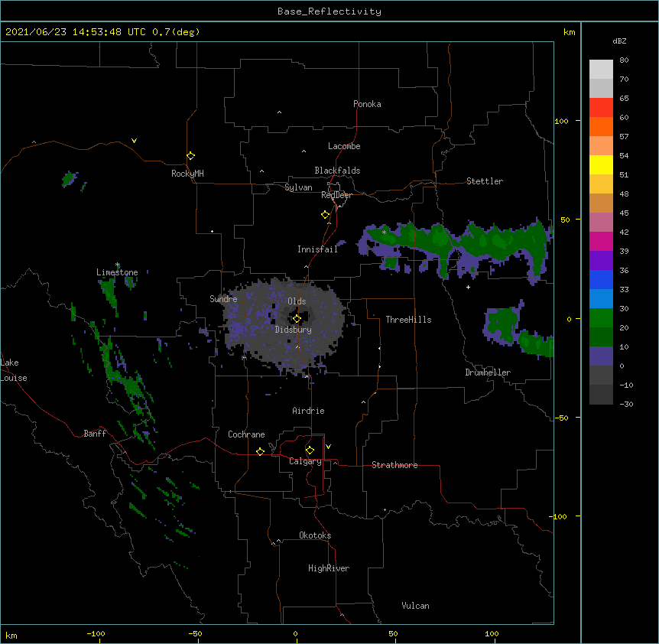The image size is (659, 644).
Task: Click the Airdrie city label
Action: pyautogui.click(x=309, y=411)
